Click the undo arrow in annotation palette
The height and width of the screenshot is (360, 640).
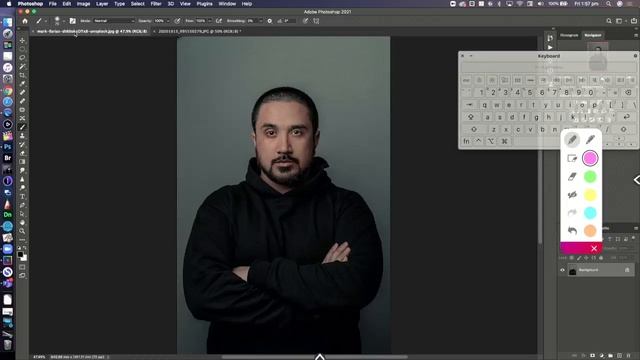572,231
